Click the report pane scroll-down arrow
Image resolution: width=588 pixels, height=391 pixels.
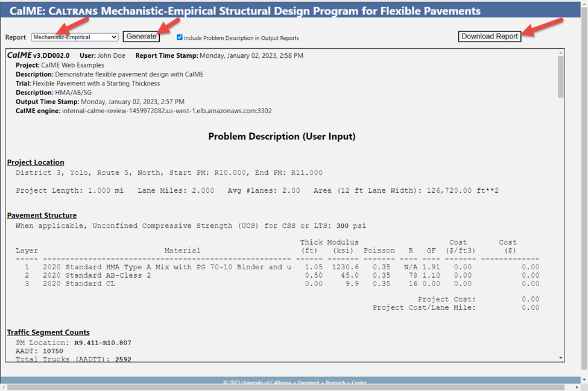pos(561,358)
